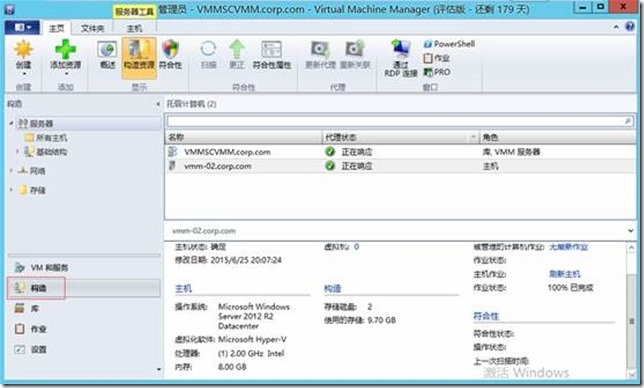Click the 服务器工具 contextual tab header
The width and height of the screenshot is (644, 388).
[134, 12]
